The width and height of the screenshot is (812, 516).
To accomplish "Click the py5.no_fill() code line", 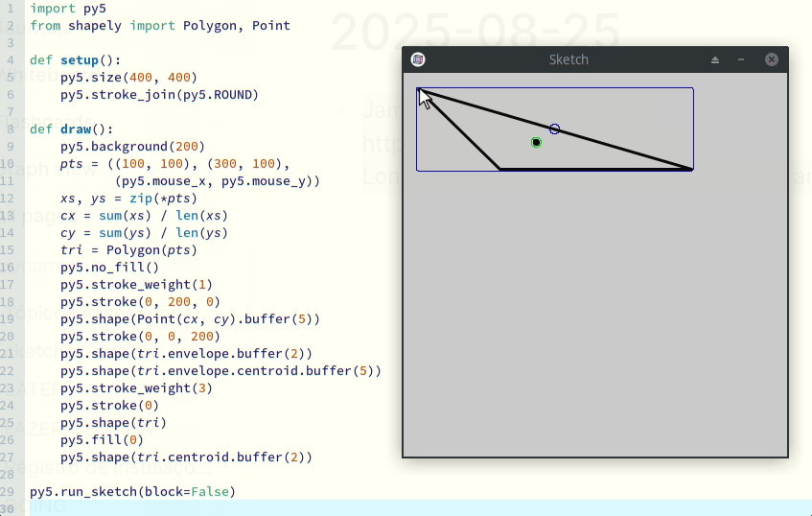I will tap(109, 268).
